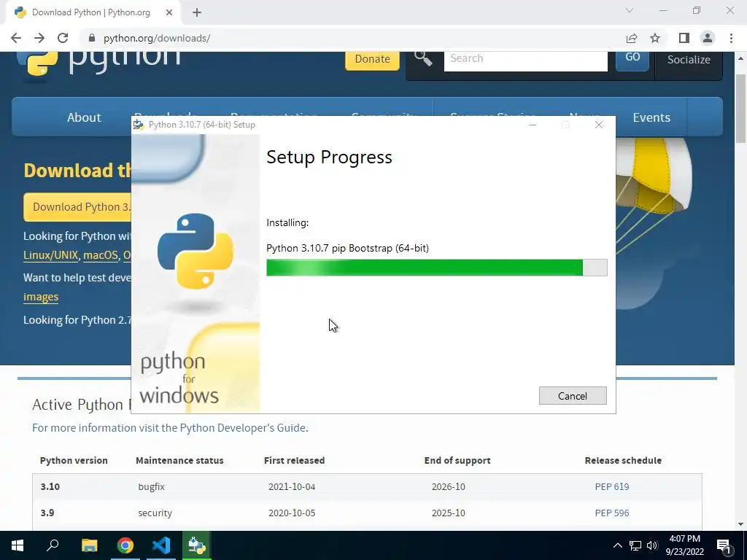Screen dimensions: 747x560
Task: Open the PEP 619 release schedule link
Action: 612,486
